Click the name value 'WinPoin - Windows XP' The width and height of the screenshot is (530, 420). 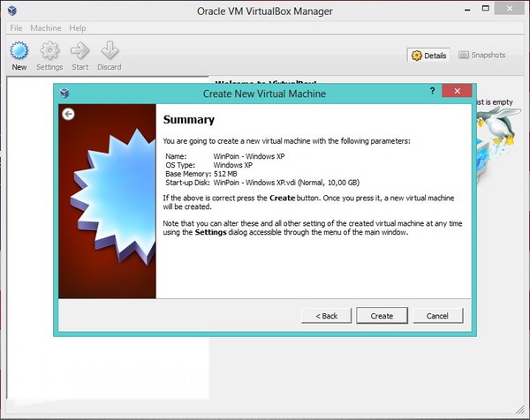(x=249, y=156)
